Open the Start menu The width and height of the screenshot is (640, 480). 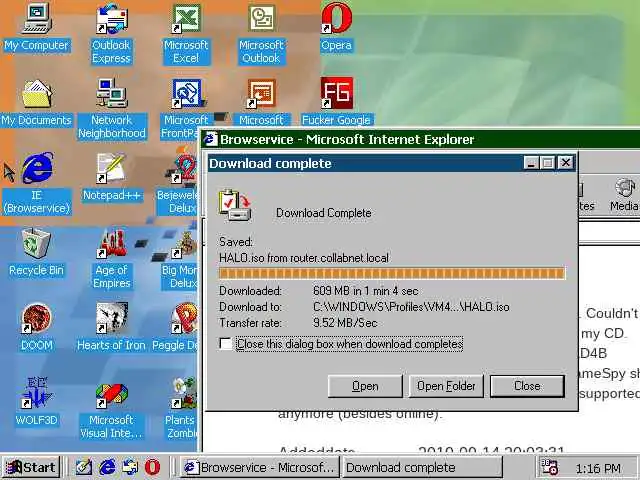point(31,467)
